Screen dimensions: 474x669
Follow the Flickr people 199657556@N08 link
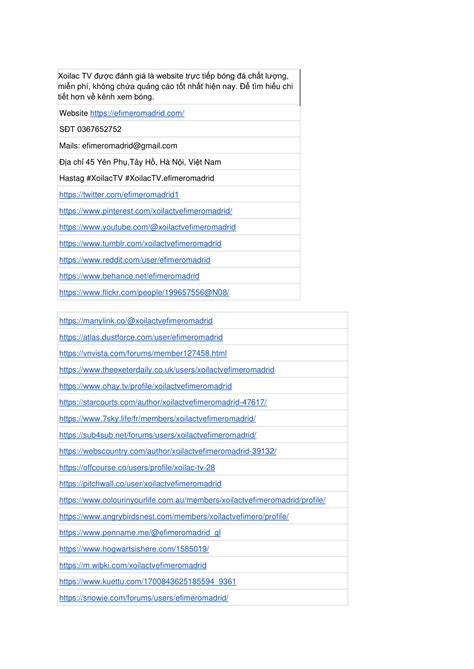click(144, 292)
